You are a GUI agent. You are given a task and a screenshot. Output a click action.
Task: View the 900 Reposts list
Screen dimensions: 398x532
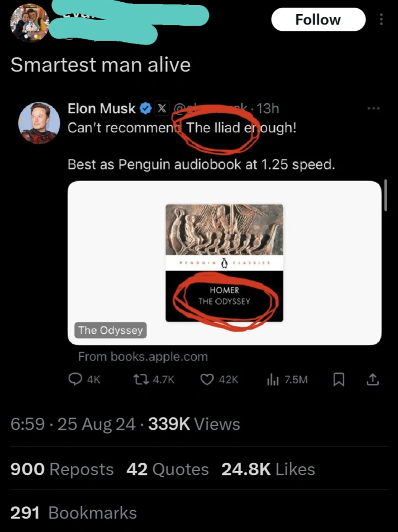62,469
